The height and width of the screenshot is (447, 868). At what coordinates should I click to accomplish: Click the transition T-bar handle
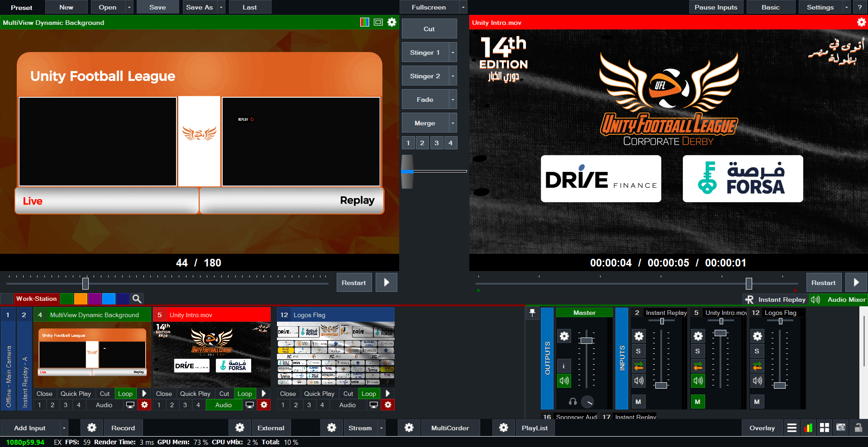click(407, 171)
